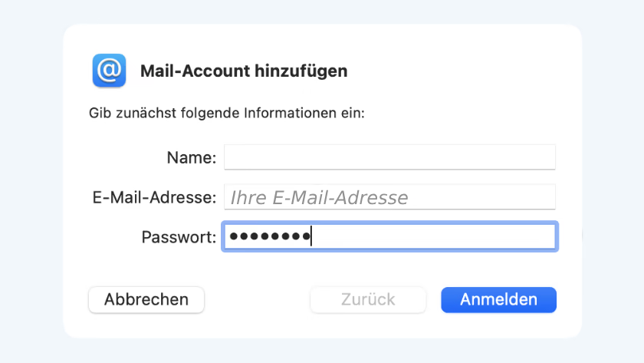Screen dimensions: 644x363
Task: Click the "Ihre E-Mail-Adresse" placeholder text
Action: (319, 198)
